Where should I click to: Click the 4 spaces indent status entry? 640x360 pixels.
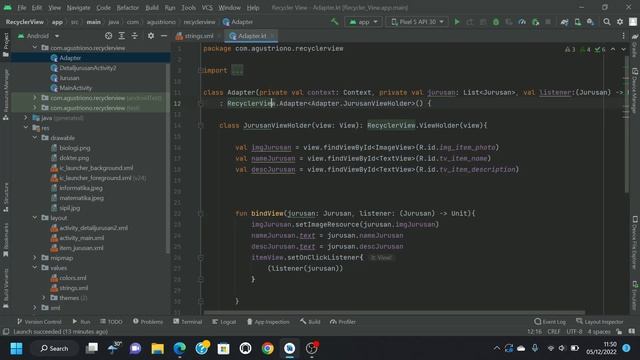pos(599,332)
